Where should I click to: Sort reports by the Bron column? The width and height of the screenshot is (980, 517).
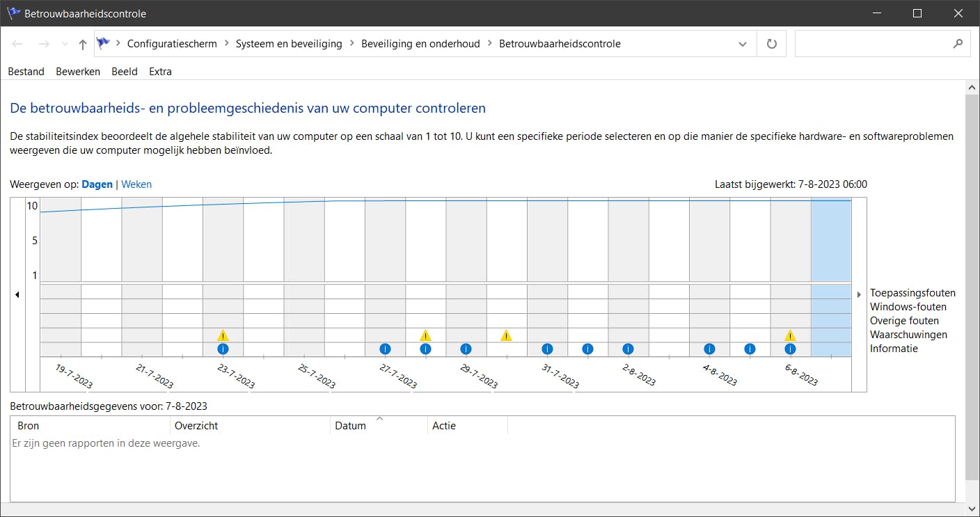click(x=90, y=425)
